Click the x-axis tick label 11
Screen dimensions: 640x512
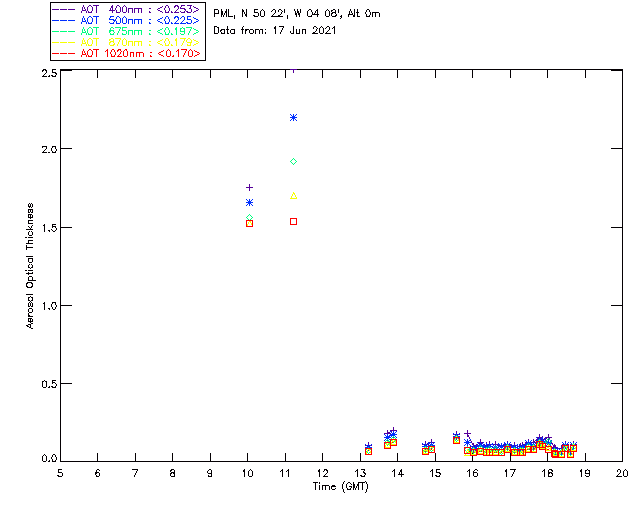(285, 473)
